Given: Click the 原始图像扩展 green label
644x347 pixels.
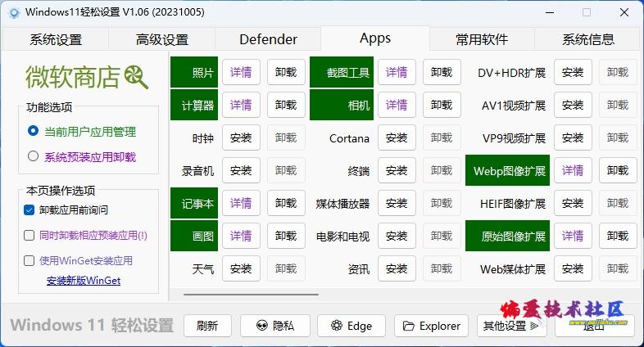Looking at the screenshot, I should point(508,236).
